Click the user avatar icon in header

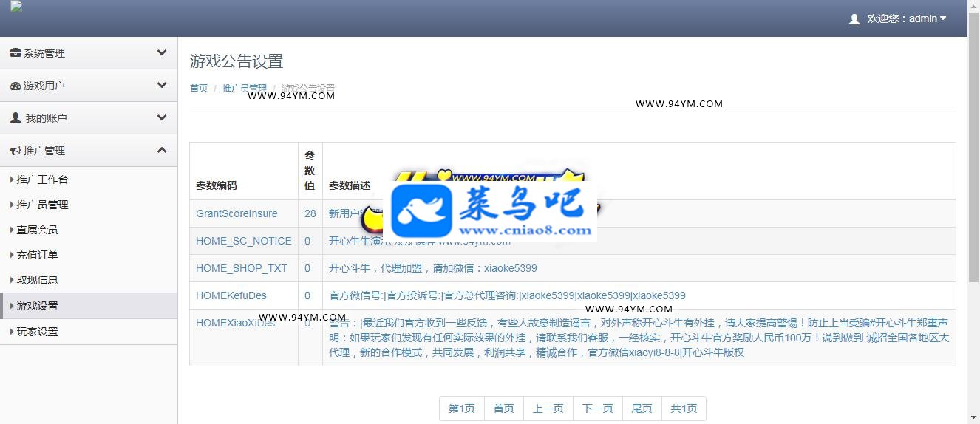pos(854,19)
